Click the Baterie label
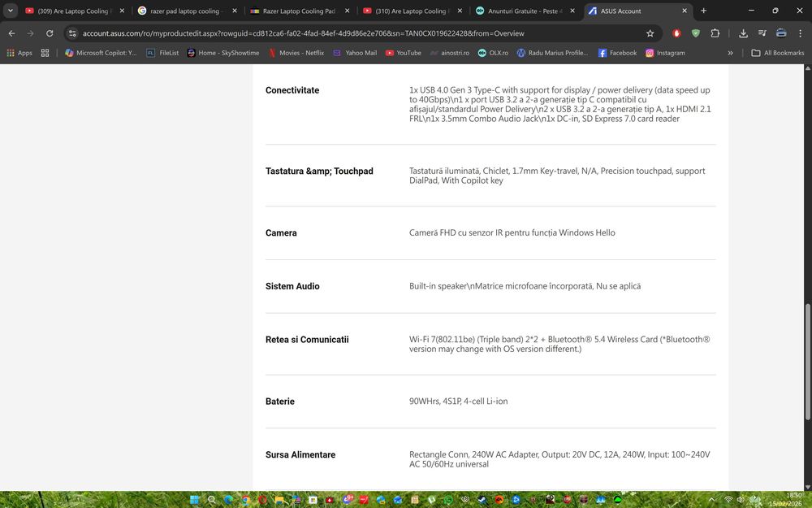Image resolution: width=812 pixels, height=508 pixels. (x=279, y=402)
